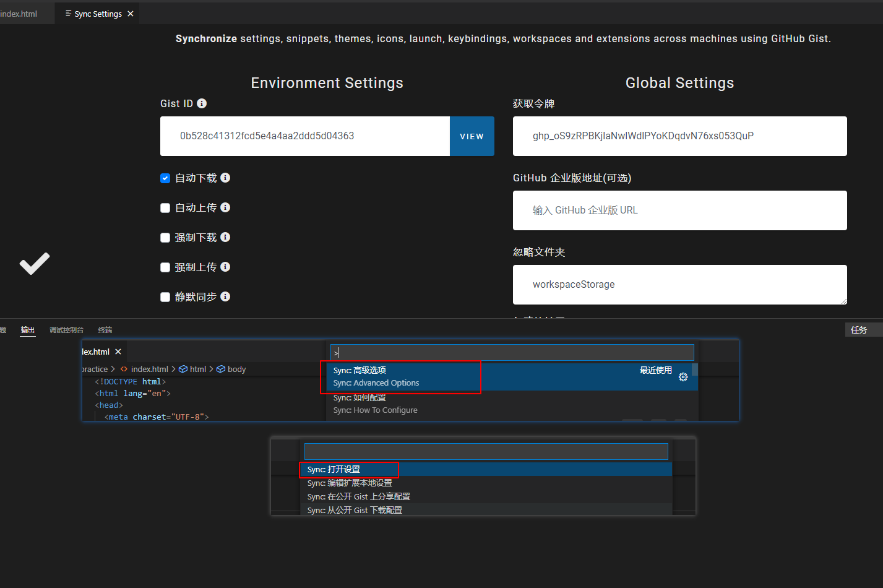Click the VIEW button next to Gist ID
Screen dimensions: 883x588
pyautogui.click(x=472, y=136)
